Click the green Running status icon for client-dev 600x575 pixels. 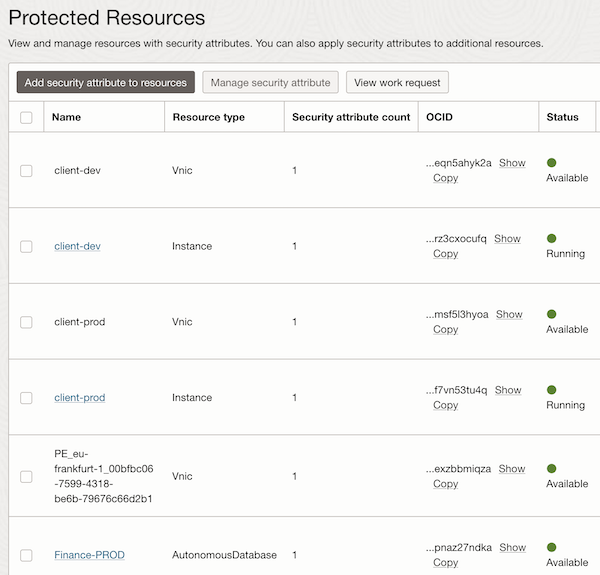click(x=551, y=238)
